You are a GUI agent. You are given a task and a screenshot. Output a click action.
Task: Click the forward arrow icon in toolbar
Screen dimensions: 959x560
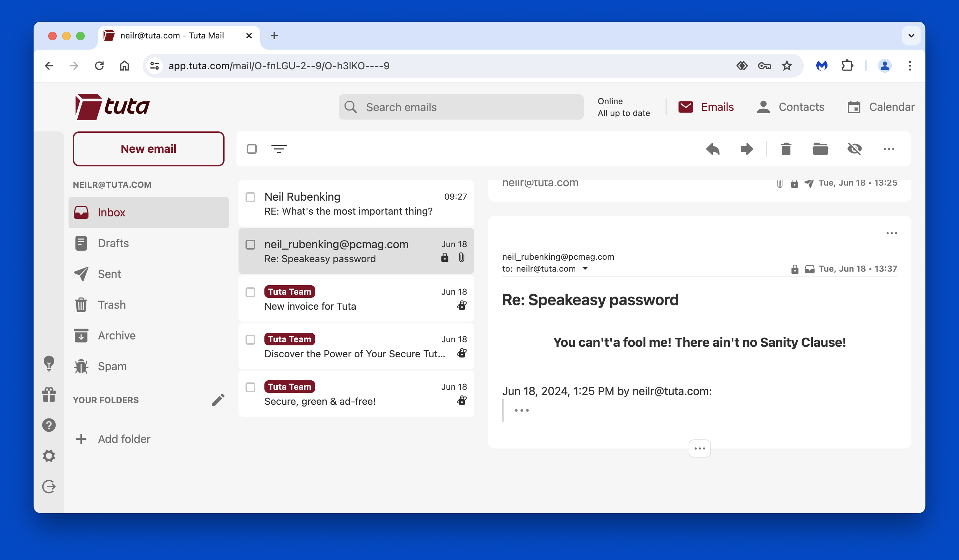pyautogui.click(x=747, y=149)
